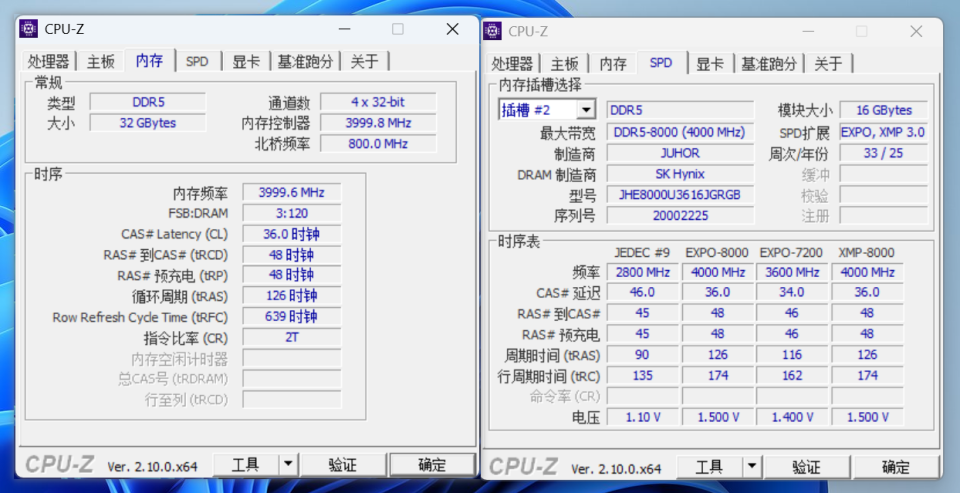Open 主板 tab in left CPU-Z window
The image size is (960, 493).
click(x=100, y=61)
